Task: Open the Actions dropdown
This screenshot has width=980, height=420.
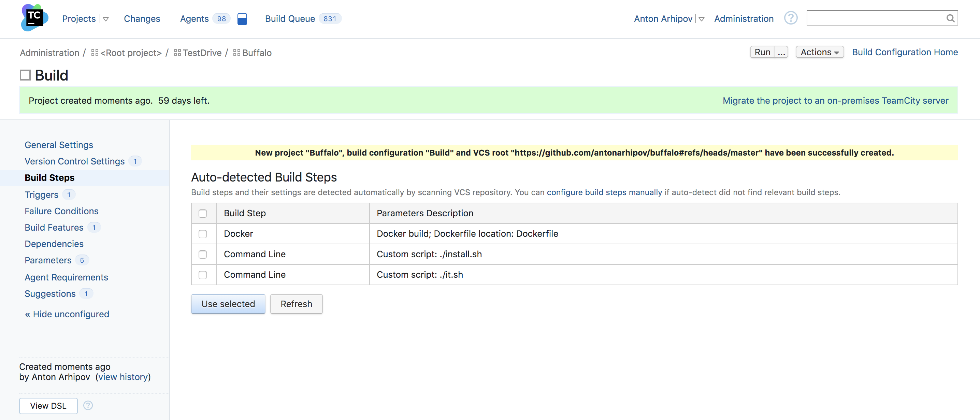Action: coord(820,52)
